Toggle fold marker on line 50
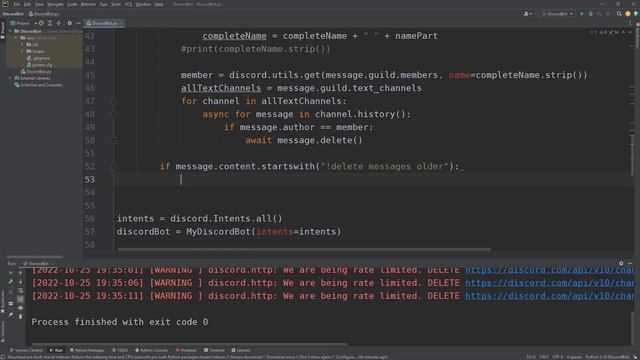Viewport: 640px width, 360px height. coord(114,140)
